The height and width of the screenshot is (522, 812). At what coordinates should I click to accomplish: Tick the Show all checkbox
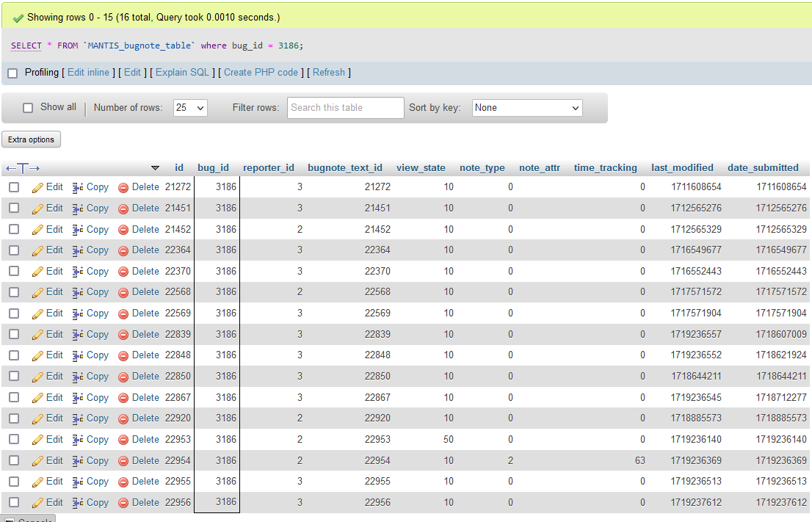[28, 107]
